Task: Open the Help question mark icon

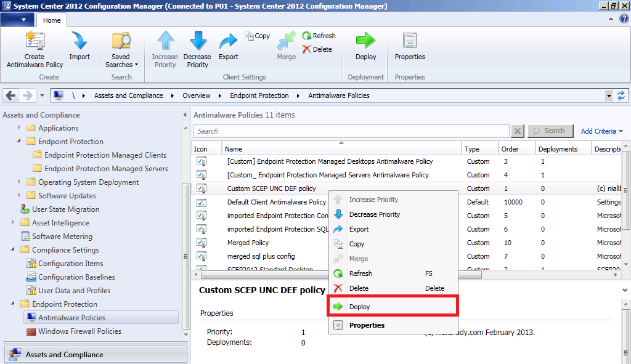Action: [624, 19]
